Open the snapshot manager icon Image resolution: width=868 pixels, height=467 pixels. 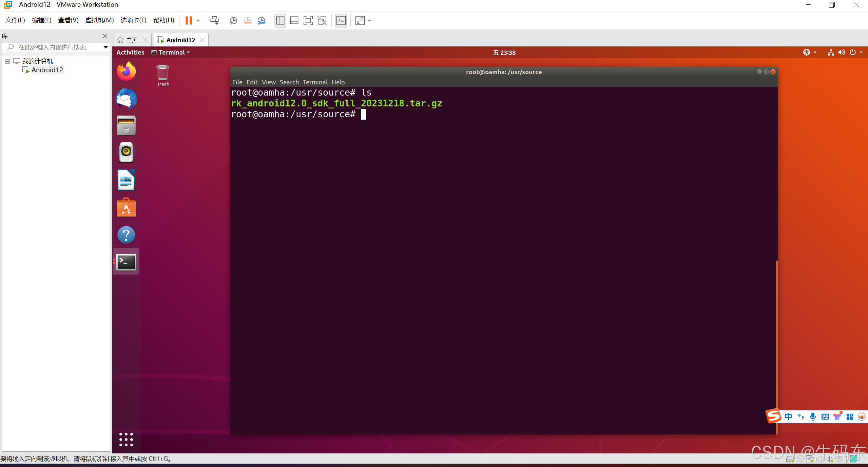coord(262,21)
